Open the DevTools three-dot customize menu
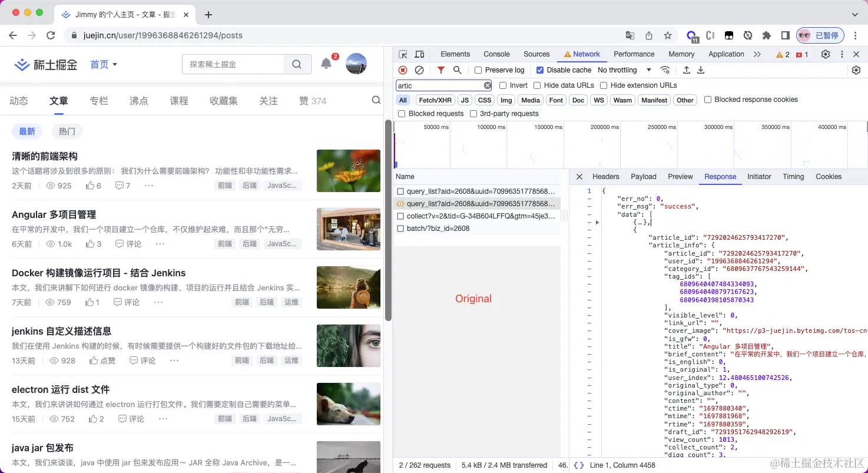Viewport: 868px width, 473px height. click(x=842, y=54)
